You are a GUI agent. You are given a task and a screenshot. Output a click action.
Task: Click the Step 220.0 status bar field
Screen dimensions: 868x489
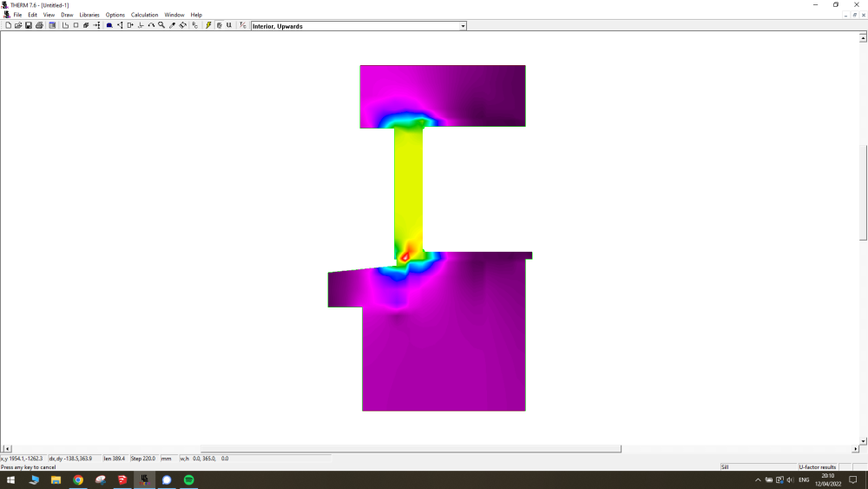coord(143,459)
